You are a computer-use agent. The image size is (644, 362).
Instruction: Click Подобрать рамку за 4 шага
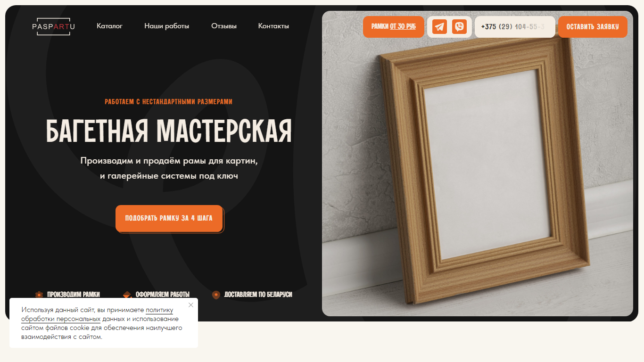click(x=169, y=218)
